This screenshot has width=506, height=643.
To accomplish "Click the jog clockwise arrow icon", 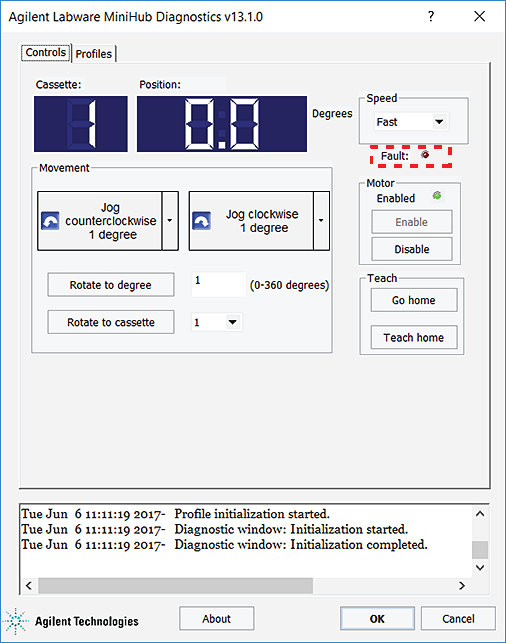I will pyautogui.click(x=202, y=221).
